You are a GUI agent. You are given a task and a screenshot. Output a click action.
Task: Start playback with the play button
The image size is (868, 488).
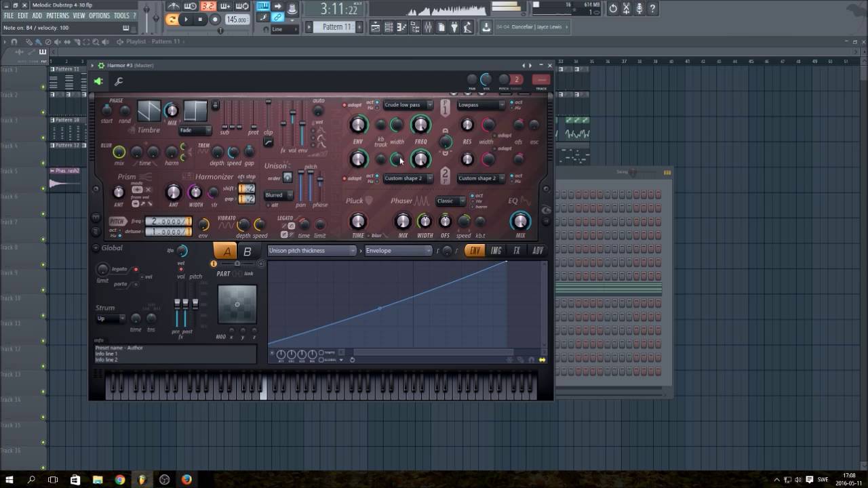186,20
